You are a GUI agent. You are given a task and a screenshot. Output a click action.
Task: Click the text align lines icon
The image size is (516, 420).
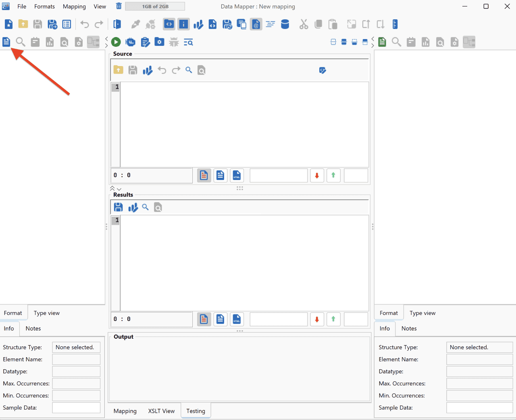270,24
